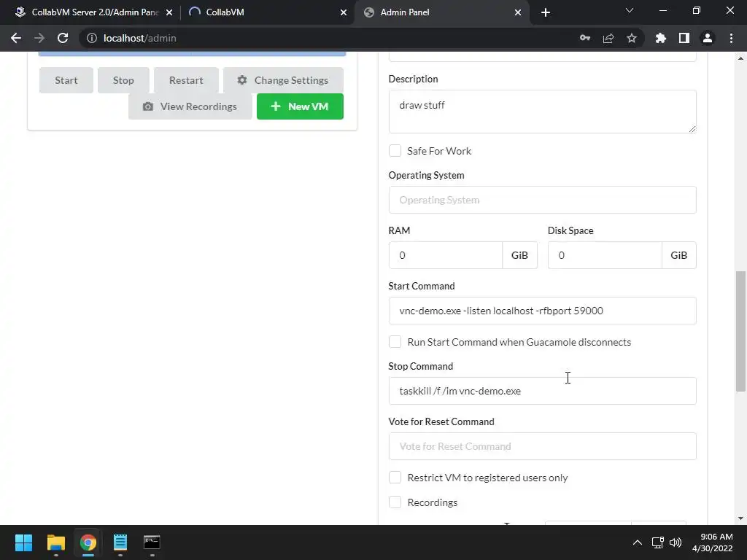The height and width of the screenshot is (560, 747).
Task: Close the CollabVM Server 2.0/Admin Panel tab
Action: pyautogui.click(x=169, y=12)
